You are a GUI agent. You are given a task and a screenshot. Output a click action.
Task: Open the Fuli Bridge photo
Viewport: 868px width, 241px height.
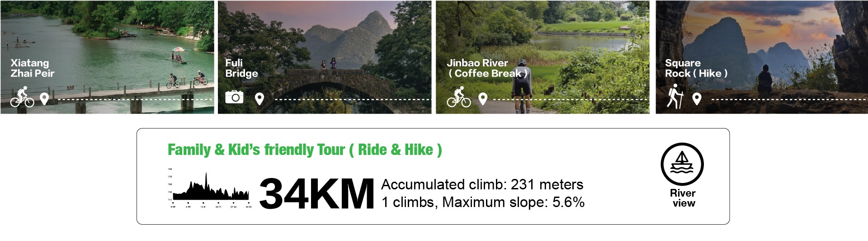325,57
